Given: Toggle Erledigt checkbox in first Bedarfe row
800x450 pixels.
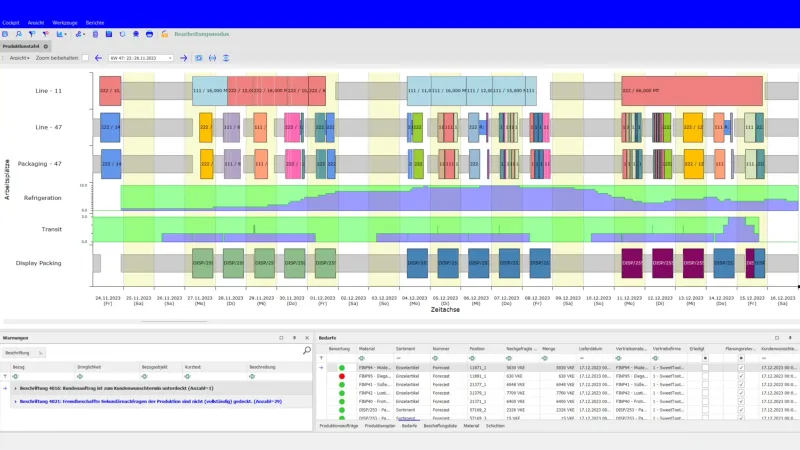Looking at the screenshot, I should point(705,368).
